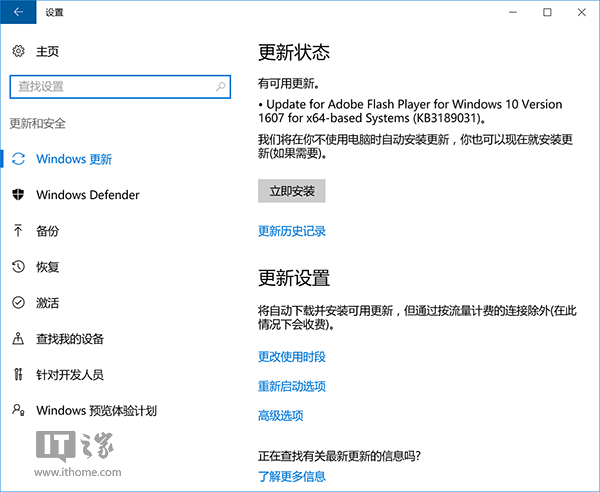Open Windows Defender settings page
This screenshot has height=492, width=600.
[88, 195]
